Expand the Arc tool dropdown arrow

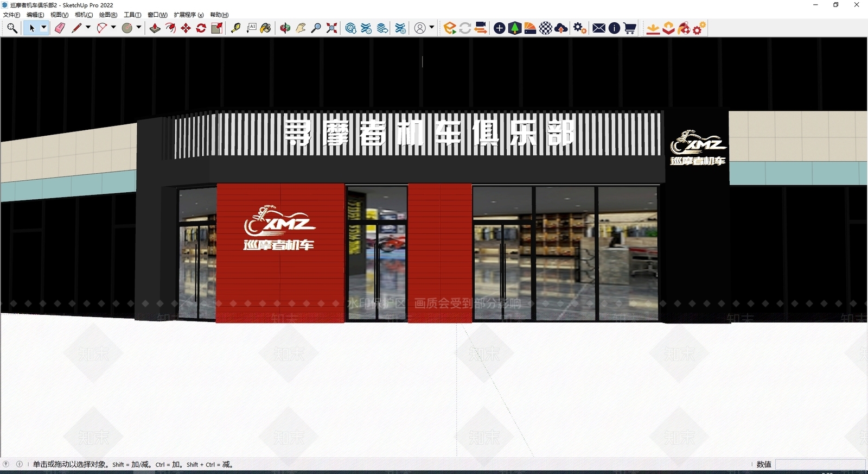click(113, 28)
